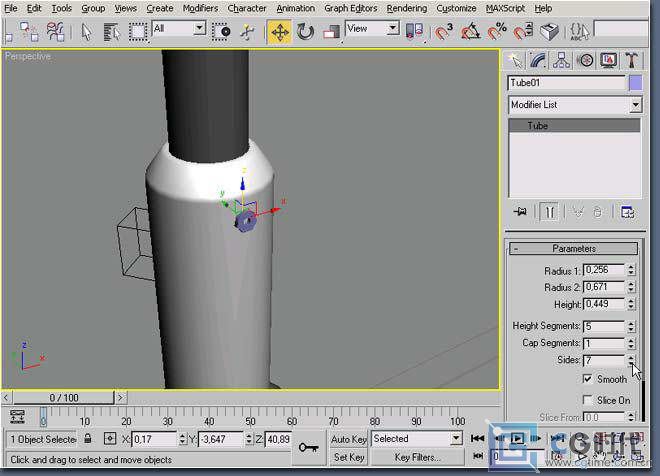Toggle Absolute/Offset transform type-in mode
Image resolution: width=660 pixels, height=476 pixels.
coord(110,439)
